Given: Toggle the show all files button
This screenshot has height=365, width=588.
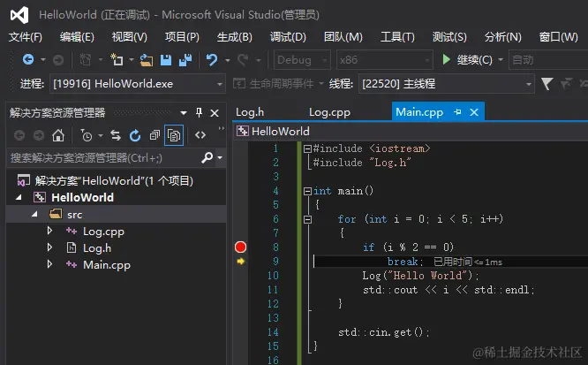Looking at the screenshot, I should click(x=174, y=135).
